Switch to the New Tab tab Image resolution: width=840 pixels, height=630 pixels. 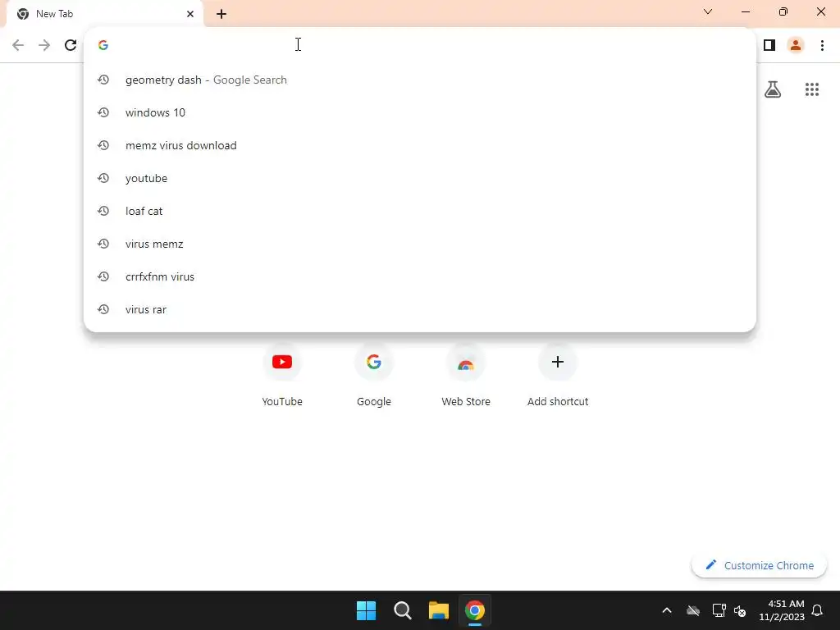[104, 14]
